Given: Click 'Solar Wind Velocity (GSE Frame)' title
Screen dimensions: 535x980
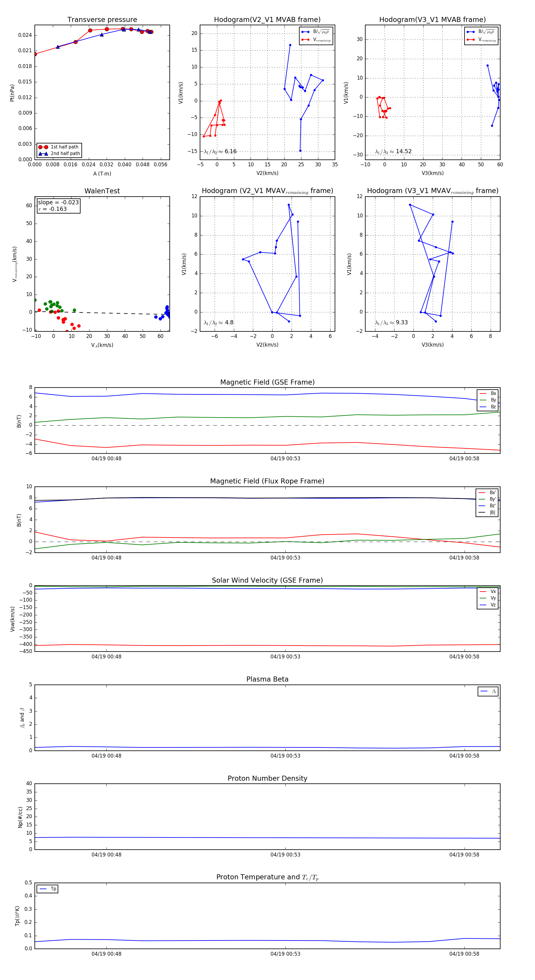Looking at the screenshot, I should (267, 580).
